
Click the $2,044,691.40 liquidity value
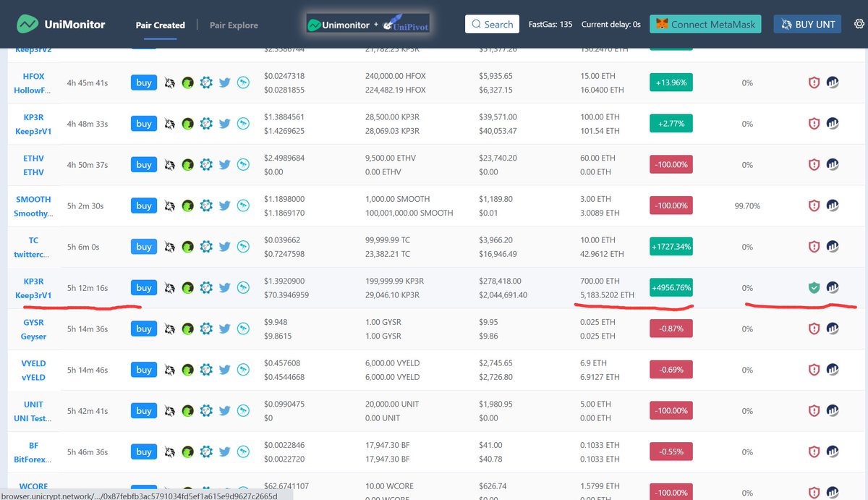503,295
